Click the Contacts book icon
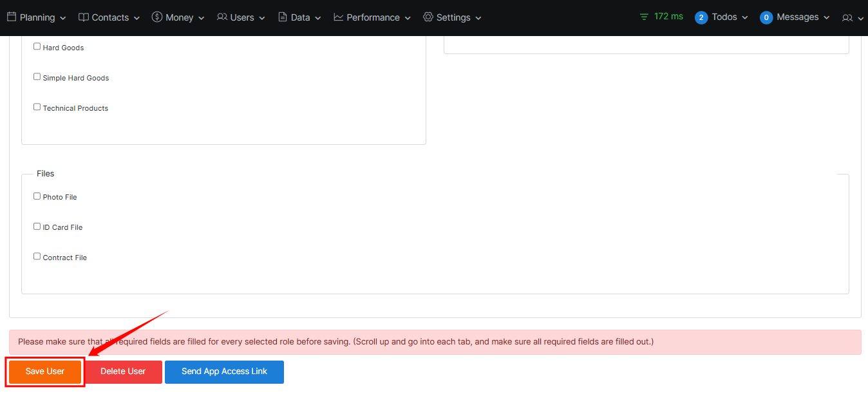This screenshot has width=868, height=405. (84, 17)
